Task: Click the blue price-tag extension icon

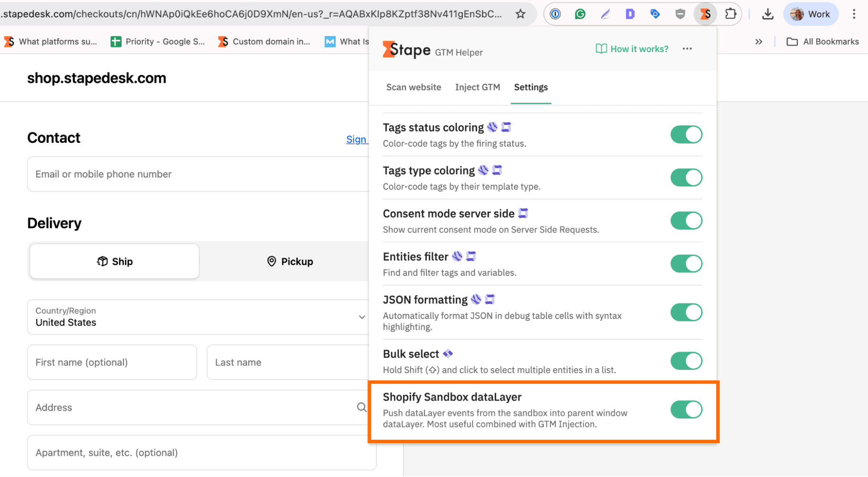Action: pyautogui.click(x=655, y=13)
